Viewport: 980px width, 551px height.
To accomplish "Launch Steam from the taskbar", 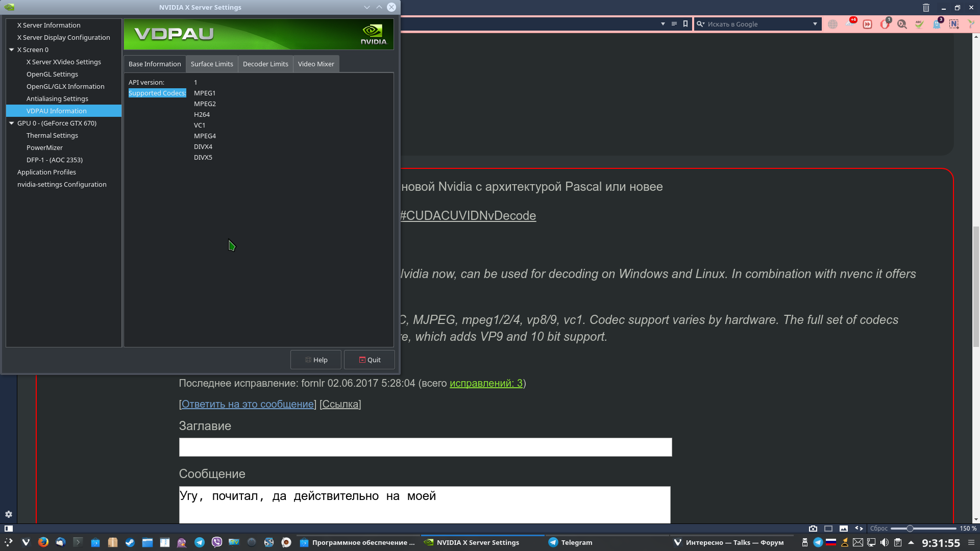I will pos(130,542).
